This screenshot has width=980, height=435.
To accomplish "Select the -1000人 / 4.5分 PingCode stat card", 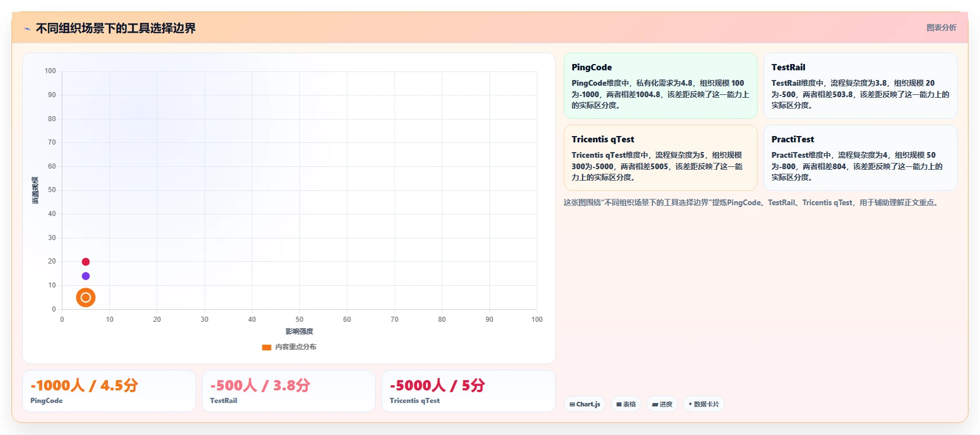I will (109, 391).
